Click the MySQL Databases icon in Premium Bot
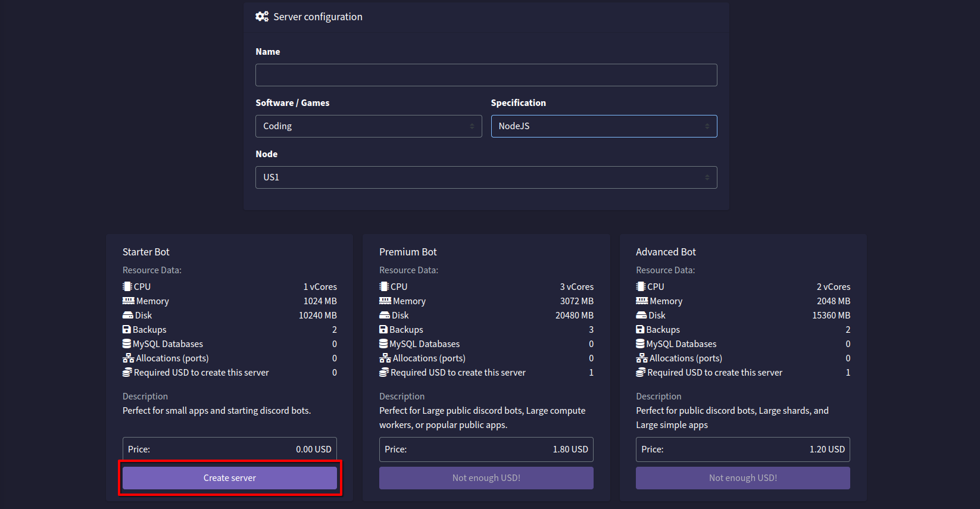This screenshot has width=980, height=509. [383, 344]
